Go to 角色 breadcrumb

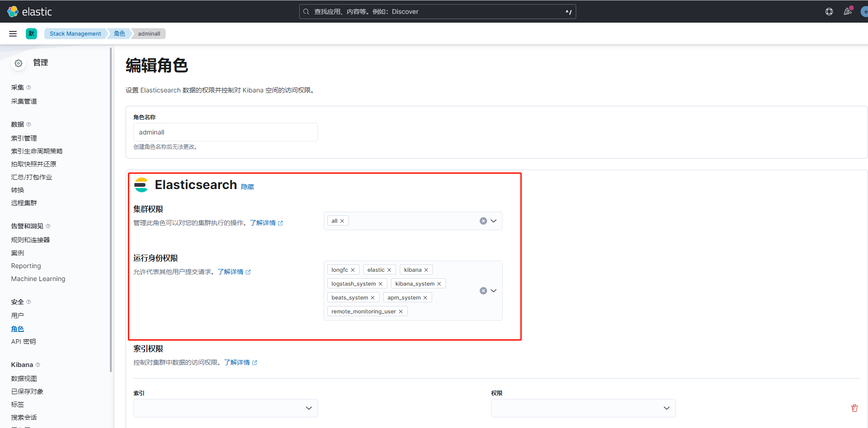pos(120,34)
